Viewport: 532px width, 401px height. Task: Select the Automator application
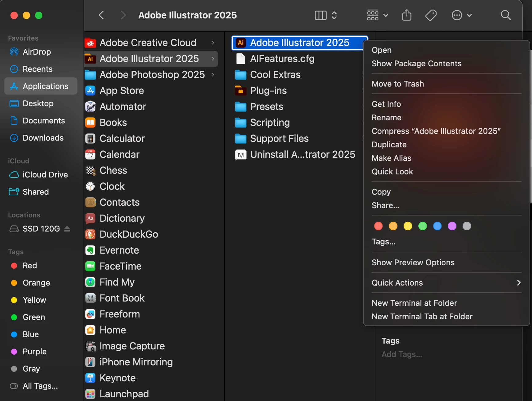click(151, 107)
